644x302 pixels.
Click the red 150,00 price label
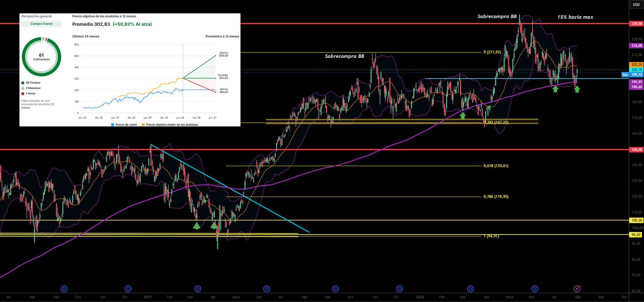click(636, 150)
